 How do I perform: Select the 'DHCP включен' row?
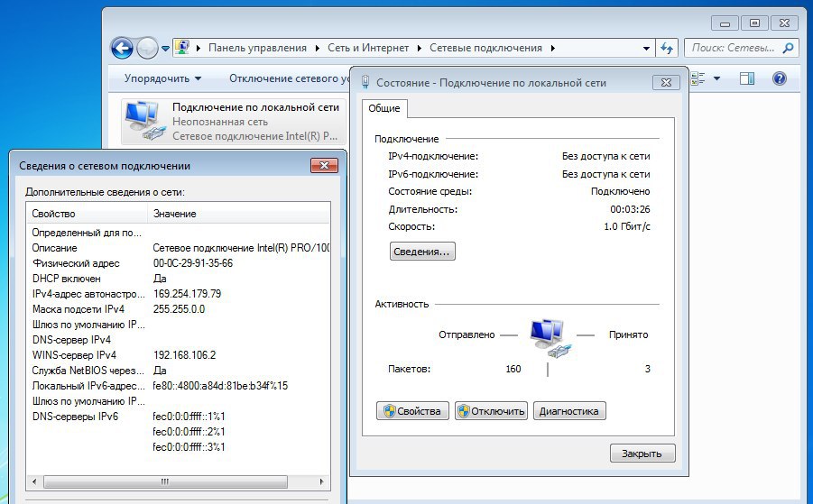(x=178, y=279)
